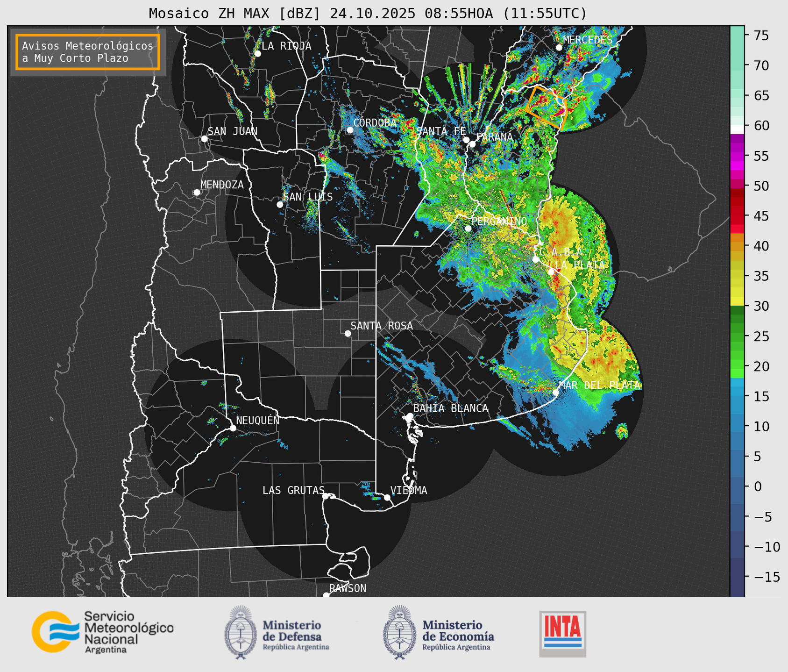
Task: Click the C.A.B.A. city label
Action: (561, 252)
